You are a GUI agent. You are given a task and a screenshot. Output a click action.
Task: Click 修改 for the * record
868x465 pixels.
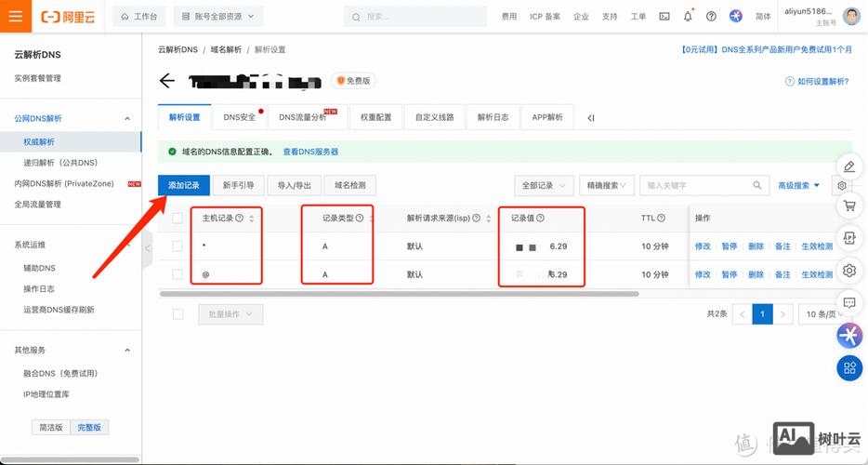point(703,246)
